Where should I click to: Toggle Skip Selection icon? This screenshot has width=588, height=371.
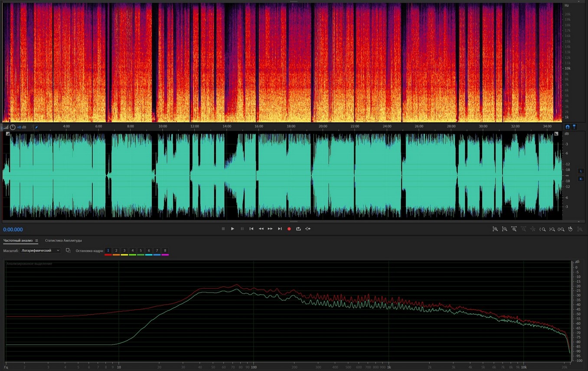(x=308, y=229)
